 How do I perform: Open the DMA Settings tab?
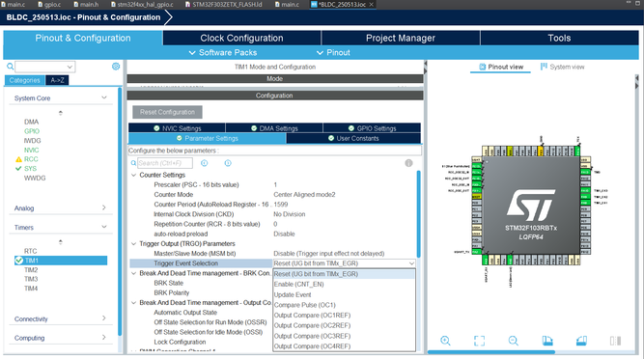274,128
